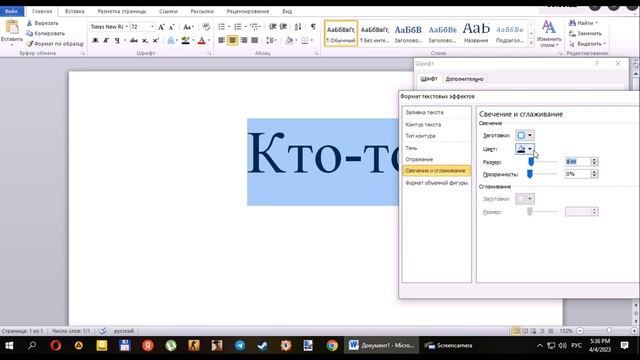Click the Прозрачность slider handle
This screenshot has height=360, width=640.
click(x=529, y=174)
